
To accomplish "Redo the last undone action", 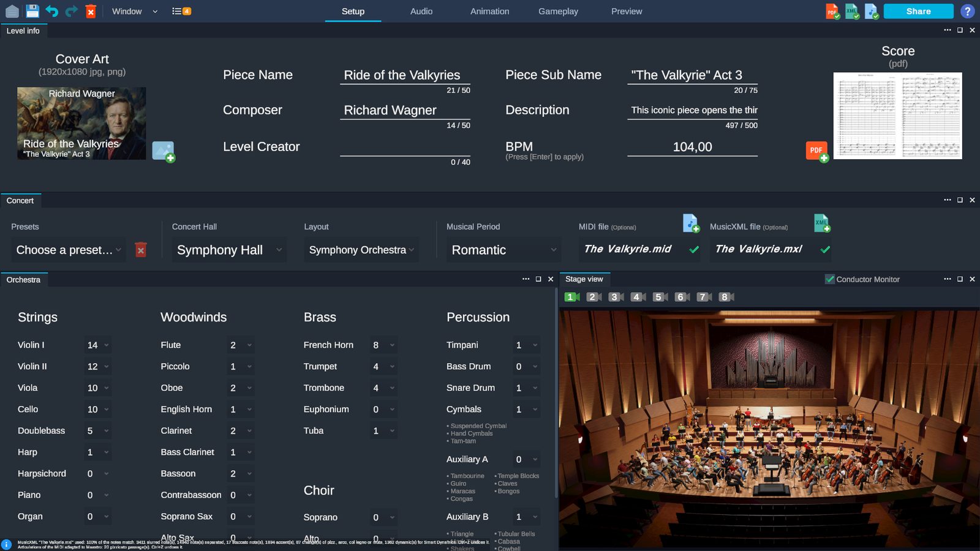I will tap(72, 11).
